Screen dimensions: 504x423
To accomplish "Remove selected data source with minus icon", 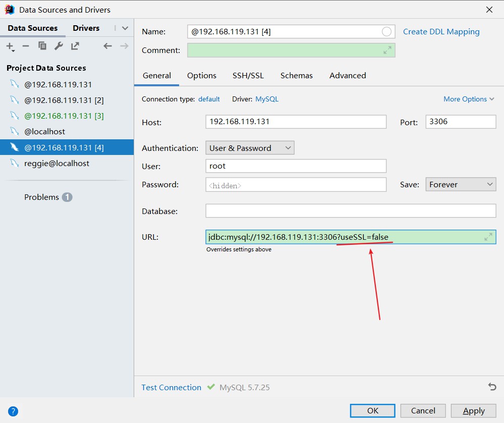I will click(26, 46).
